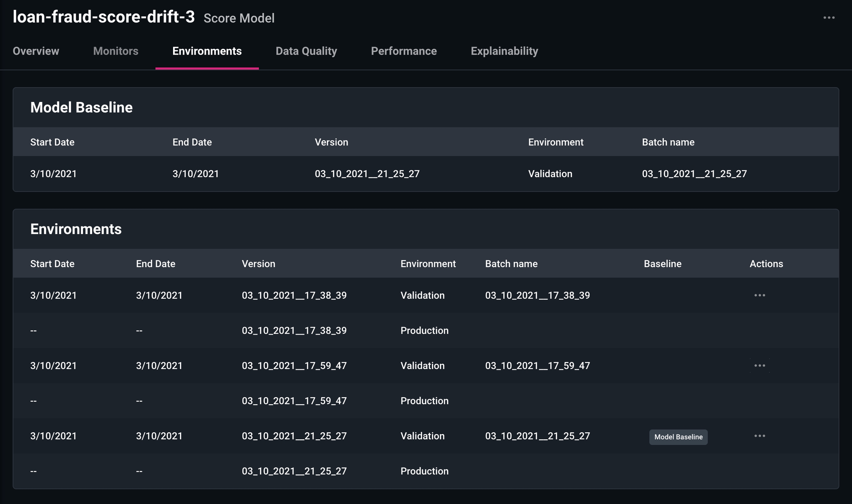Click Batch name header in Model Baseline table
Viewport: 852px width, 504px height.
[x=668, y=142]
